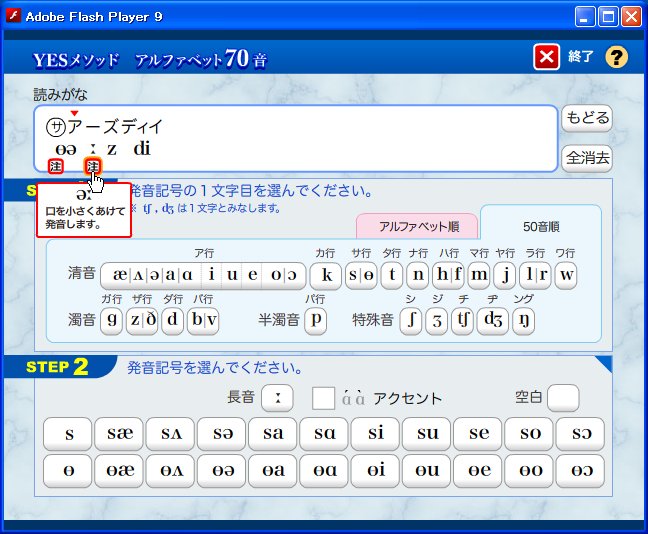Image resolution: width=648 pixels, height=534 pixels.
Task: Choose the θæ symbol button
Action: (x=119, y=471)
